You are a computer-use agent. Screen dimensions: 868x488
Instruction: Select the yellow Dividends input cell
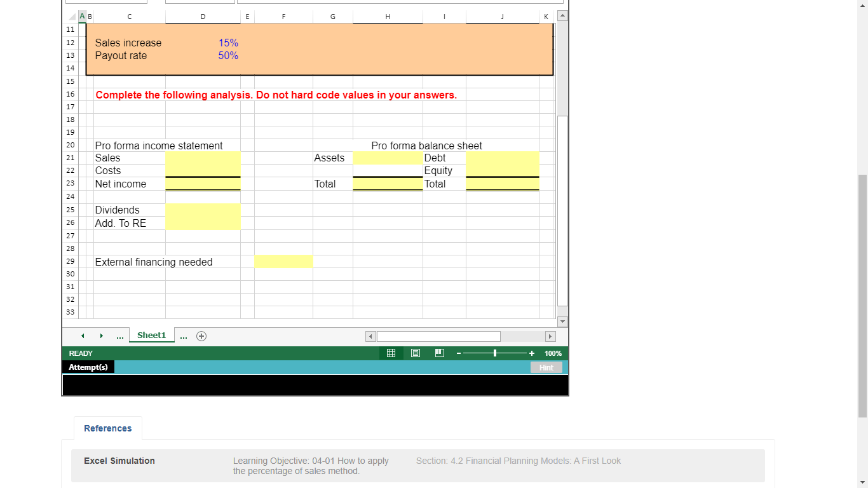(x=203, y=210)
